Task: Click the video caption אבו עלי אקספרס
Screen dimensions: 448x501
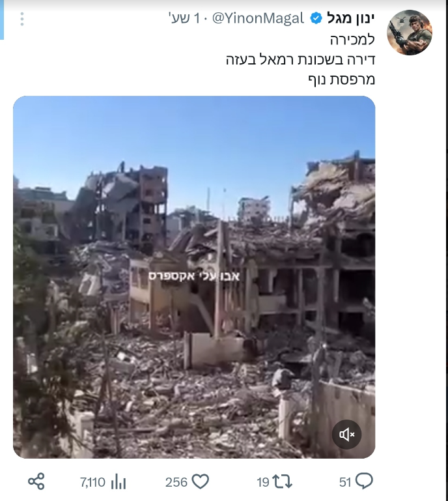Action: (x=194, y=276)
